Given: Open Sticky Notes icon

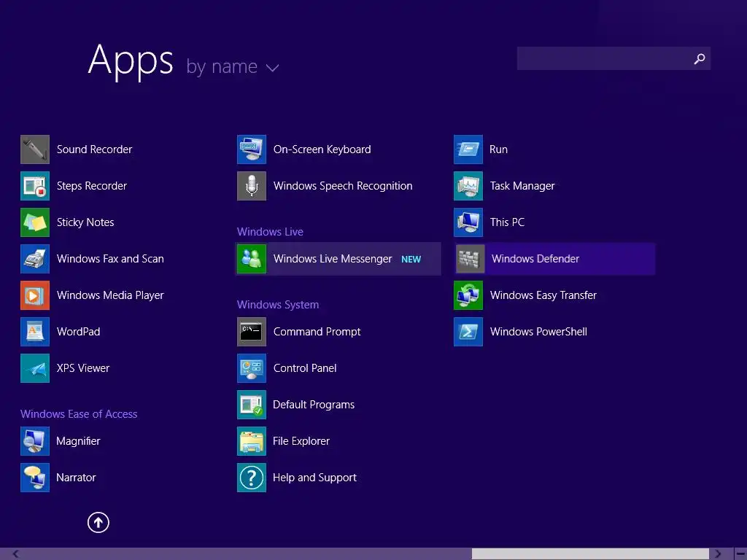Looking at the screenshot, I should pos(35,222).
